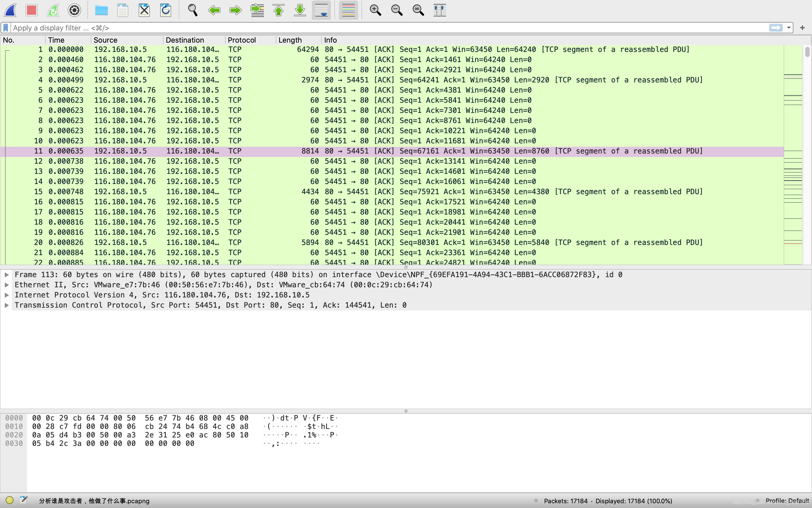This screenshot has width=812, height=508.
Task: Close this capture file
Action: pos(144,10)
